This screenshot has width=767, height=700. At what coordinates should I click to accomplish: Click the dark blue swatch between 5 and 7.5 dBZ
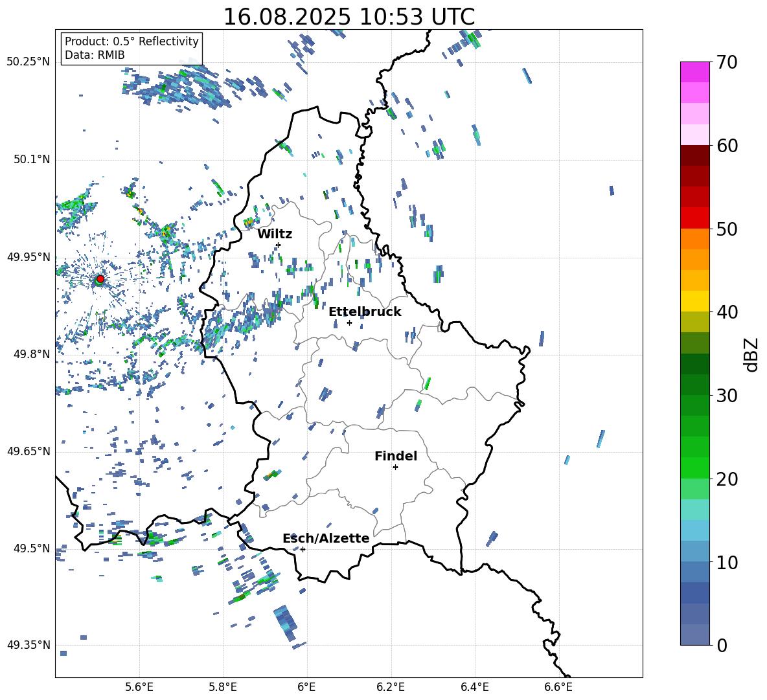(694, 593)
